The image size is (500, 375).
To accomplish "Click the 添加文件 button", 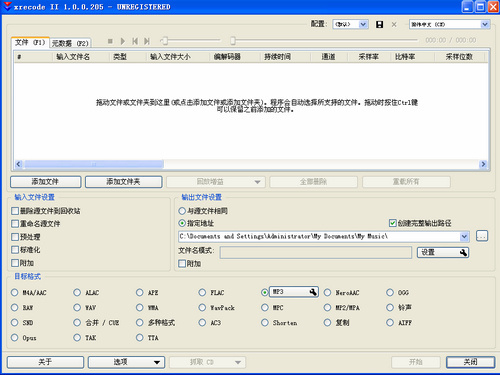I will [46, 182].
